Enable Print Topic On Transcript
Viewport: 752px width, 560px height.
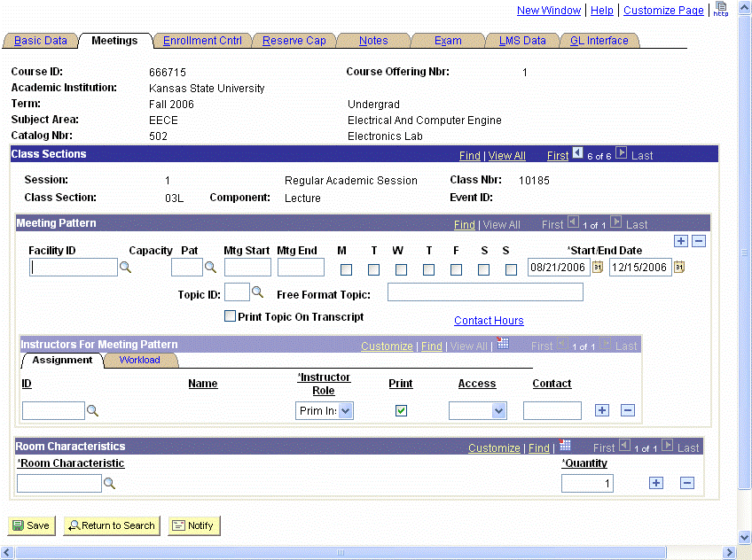click(231, 316)
